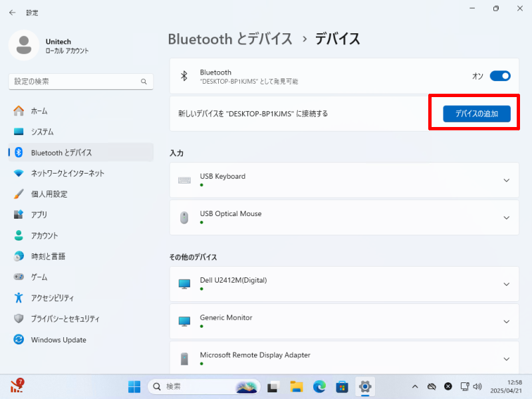
Task: Click the Bluetooth icon in sidebar
Action: [19, 152]
